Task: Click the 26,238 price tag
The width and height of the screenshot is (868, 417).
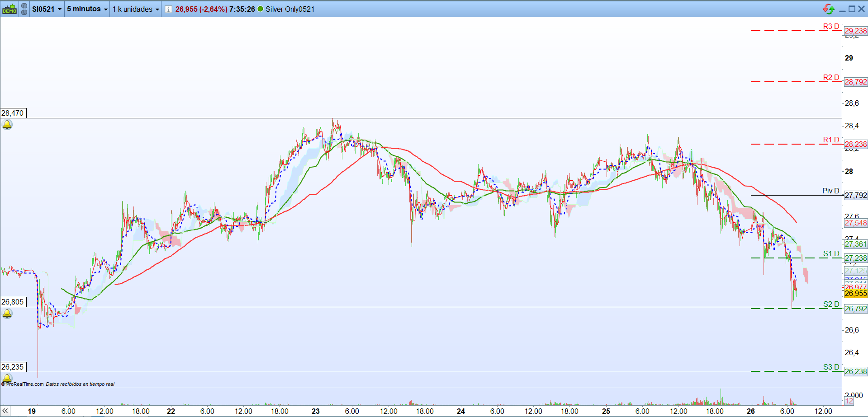Action: pos(856,371)
